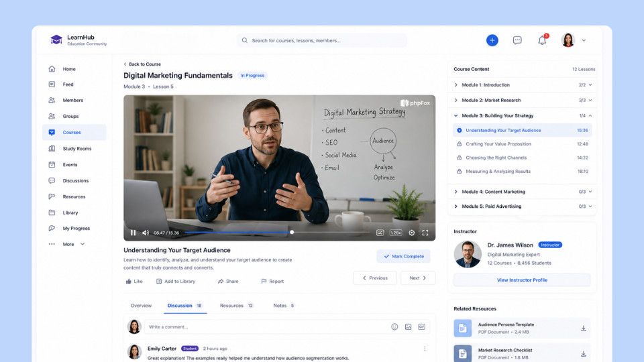Download Audience Persona Template
The height and width of the screenshot is (362, 644).
pos(583,328)
